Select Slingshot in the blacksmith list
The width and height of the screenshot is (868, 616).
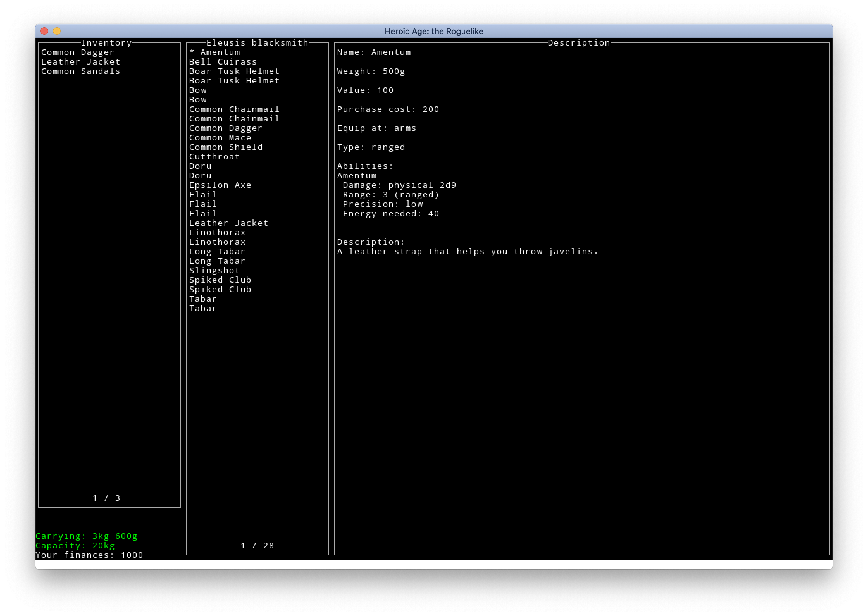click(214, 270)
